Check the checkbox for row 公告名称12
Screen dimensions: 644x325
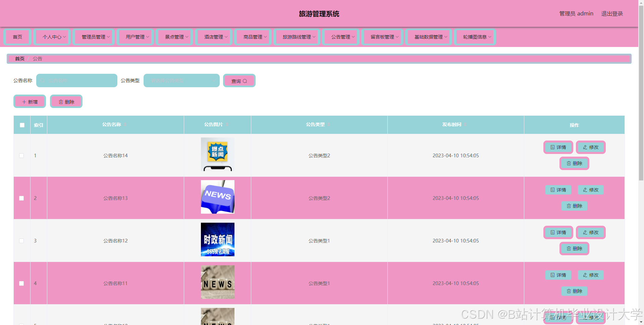click(x=21, y=241)
